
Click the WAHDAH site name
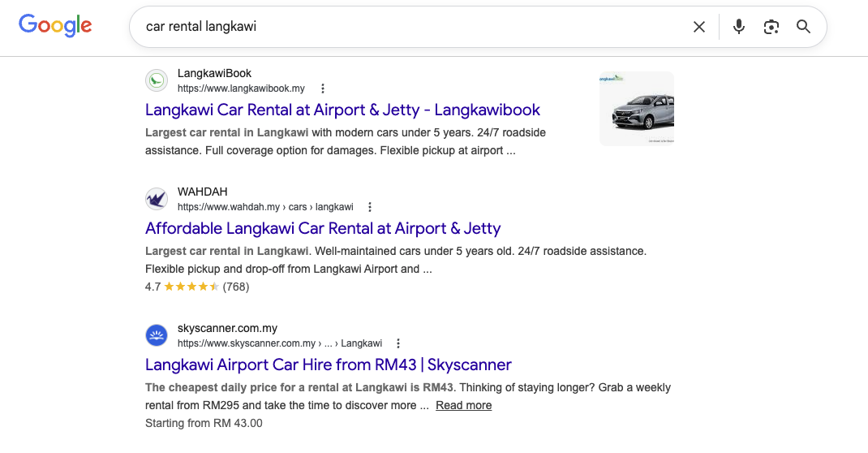[203, 192]
